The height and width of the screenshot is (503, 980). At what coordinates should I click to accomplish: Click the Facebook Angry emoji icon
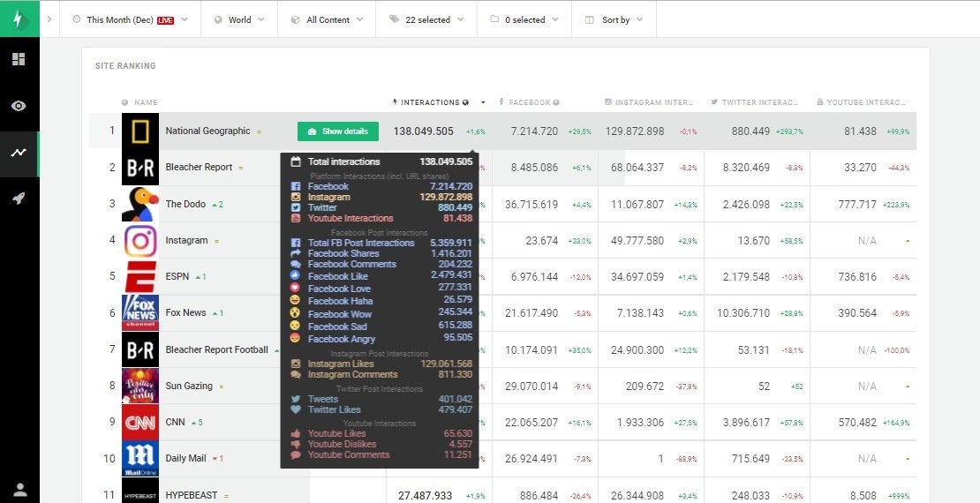tap(296, 338)
